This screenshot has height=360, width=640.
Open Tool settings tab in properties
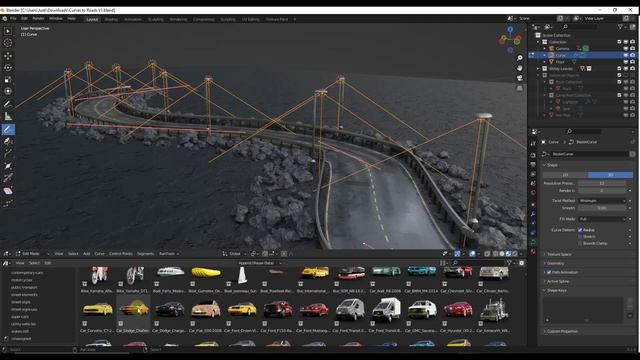pyautogui.click(x=533, y=144)
